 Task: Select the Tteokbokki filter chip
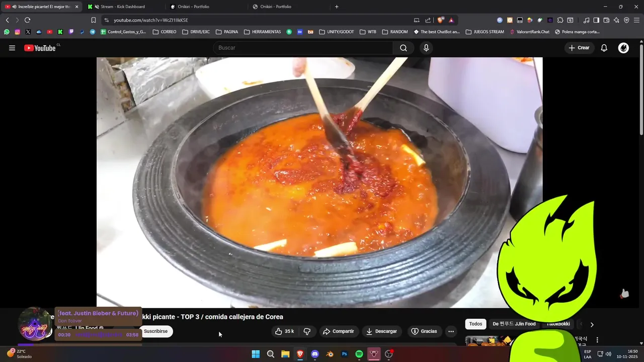point(558,324)
